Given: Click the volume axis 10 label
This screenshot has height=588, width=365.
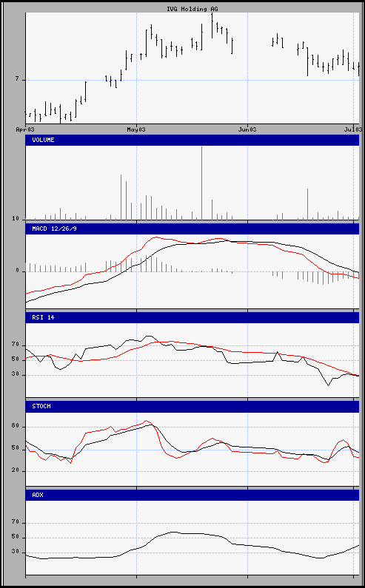Looking at the screenshot, I should tap(16, 219).
